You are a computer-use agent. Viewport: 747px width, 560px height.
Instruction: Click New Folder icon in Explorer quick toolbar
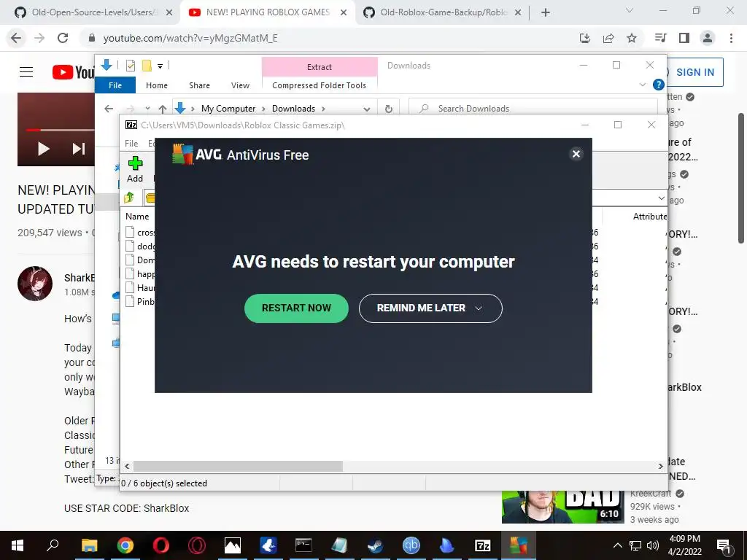(x=147, y=66)
